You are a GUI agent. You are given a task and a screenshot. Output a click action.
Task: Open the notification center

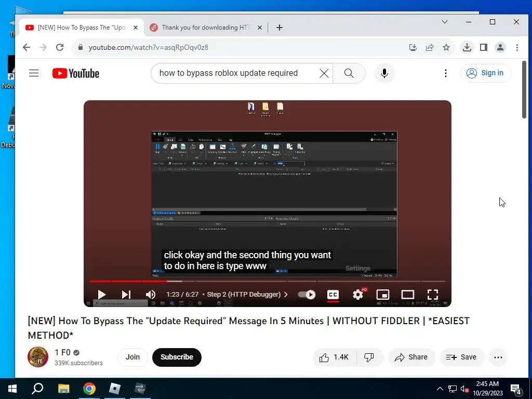pos(516,389)
